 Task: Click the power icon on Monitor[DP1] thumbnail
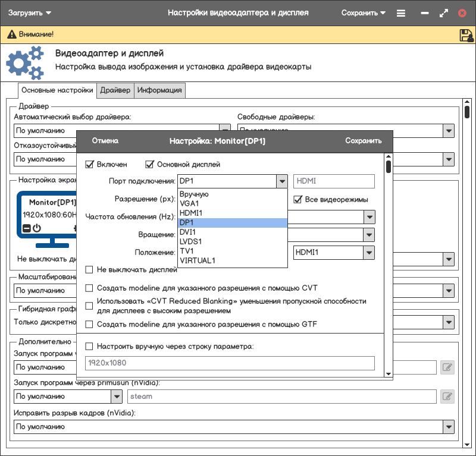pyautogui.click(x=37, y=228)
